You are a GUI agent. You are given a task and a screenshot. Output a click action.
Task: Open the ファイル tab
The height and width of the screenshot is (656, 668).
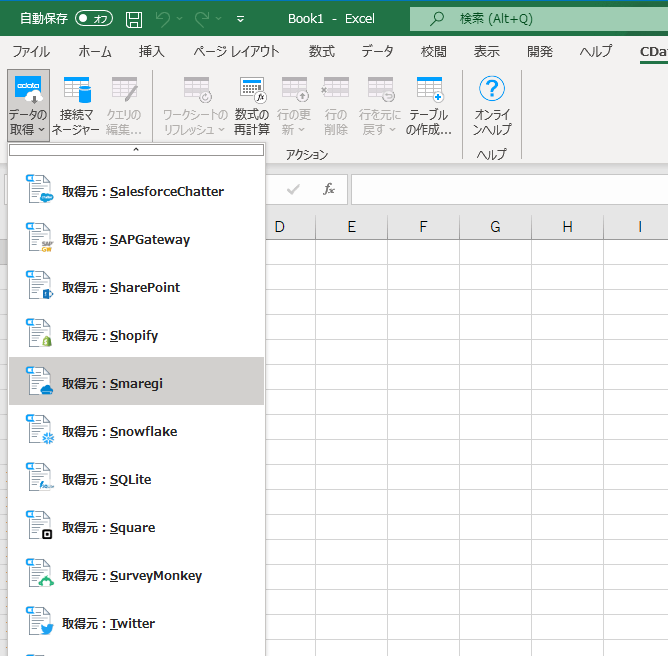point(31,52)
